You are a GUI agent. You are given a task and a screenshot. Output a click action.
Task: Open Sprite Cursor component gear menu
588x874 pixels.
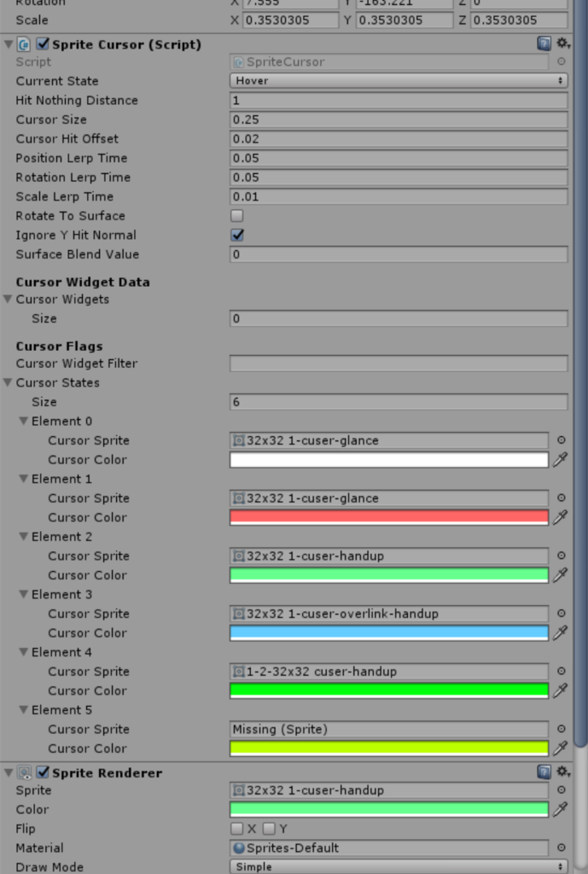562,44
